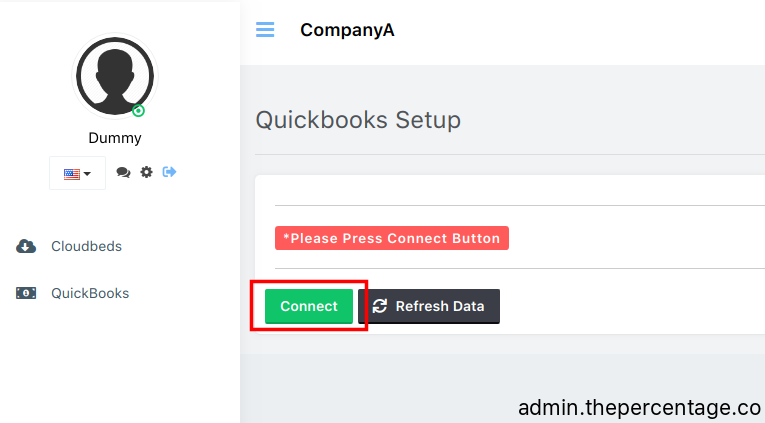Viewport: 765px width, 423px height.
Task: Click the circular refresh arrows icon
Action: pyautogui.click(x=380, y=306)
